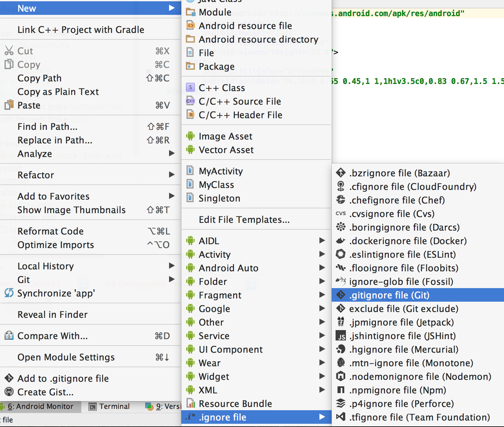Expand the Fragment submenu arrow
This screenshot has height=427, width=504.
322,295
